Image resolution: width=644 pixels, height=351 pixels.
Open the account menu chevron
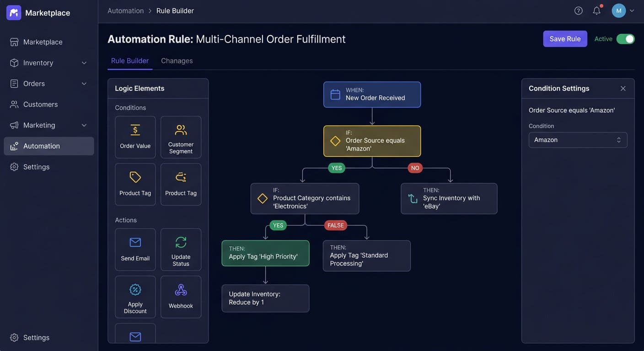tap(632, 11)
